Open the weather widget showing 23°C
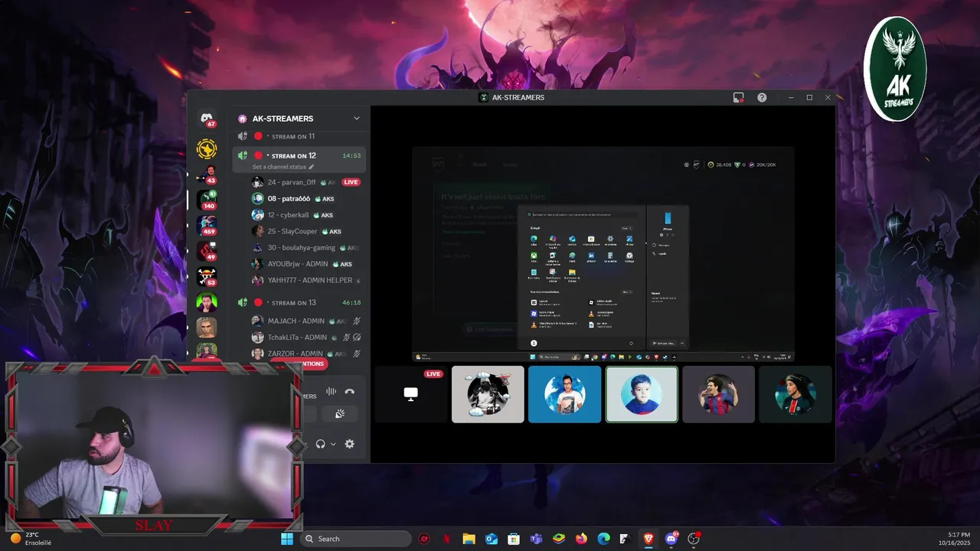 click(x=31, y=539)
